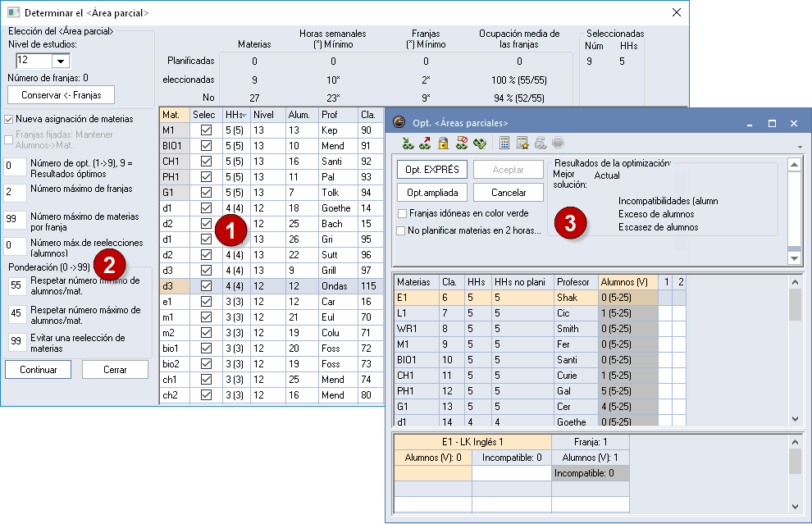Check No planificar materias en 2 horas

pos(401,231)
